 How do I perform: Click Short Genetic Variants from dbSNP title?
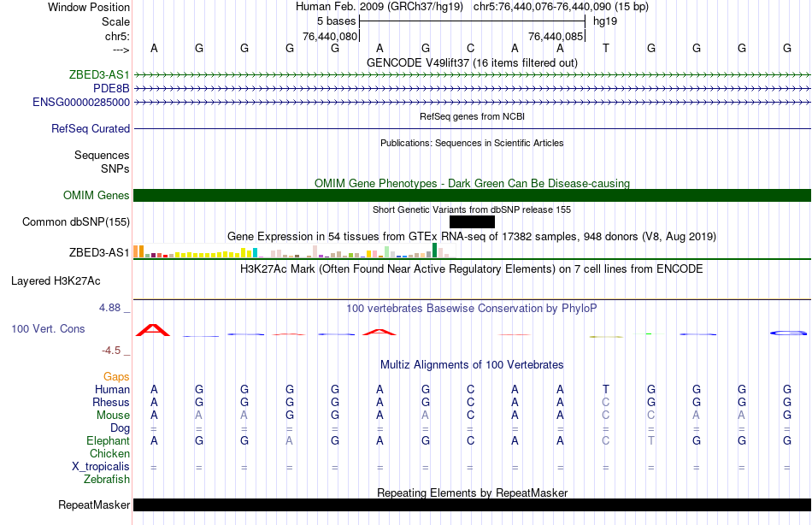[472, 209]
